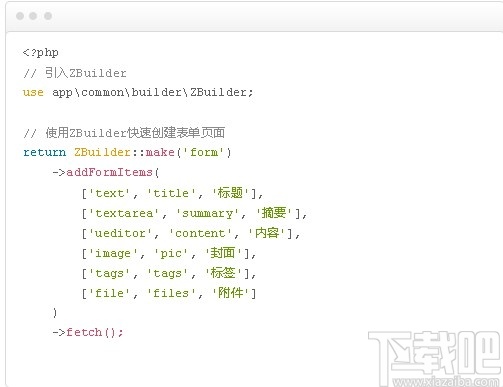Click the third gray window dot
The height and width of the screenshot is (387, 503).
48,16
